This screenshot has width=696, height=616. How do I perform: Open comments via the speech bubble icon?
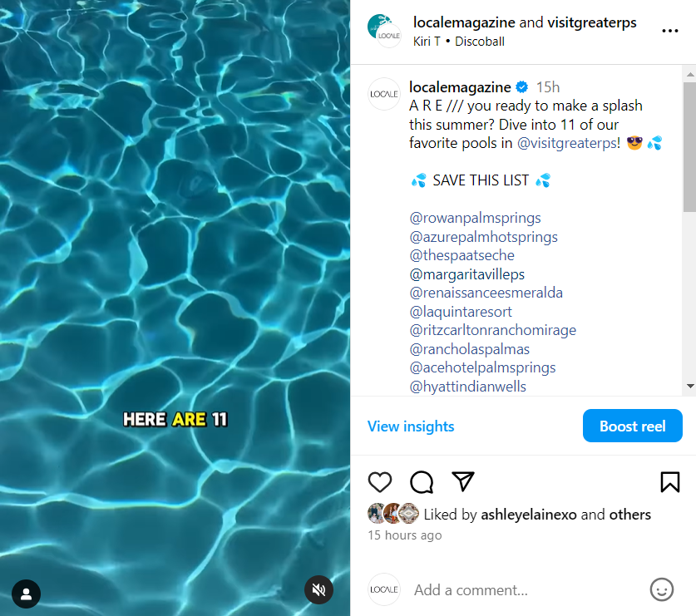point(422,482)
